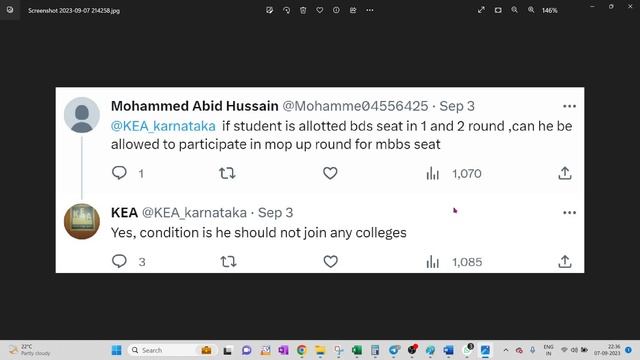Toggle fit-to-window view icon

coord(498,10)
